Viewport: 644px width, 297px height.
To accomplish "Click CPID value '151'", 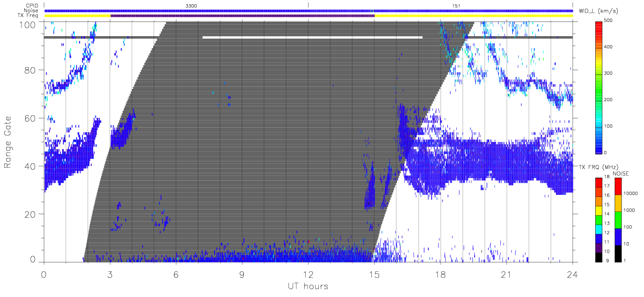I will pyautogui.click(x=456, y=5).
